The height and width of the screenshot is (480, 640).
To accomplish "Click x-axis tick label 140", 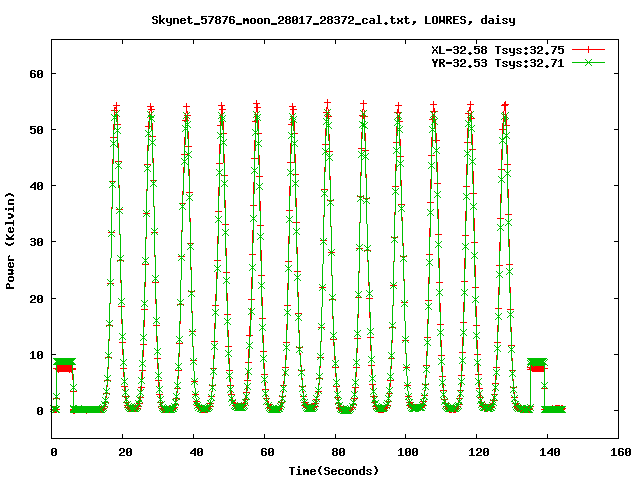I will 550,452.
